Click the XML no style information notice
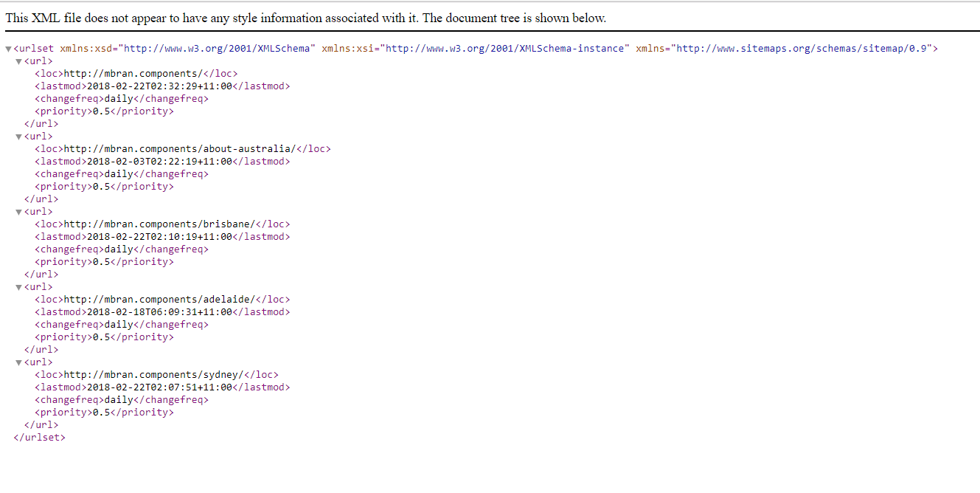Viewport: 980px width, 493px height. pos(305,18)
